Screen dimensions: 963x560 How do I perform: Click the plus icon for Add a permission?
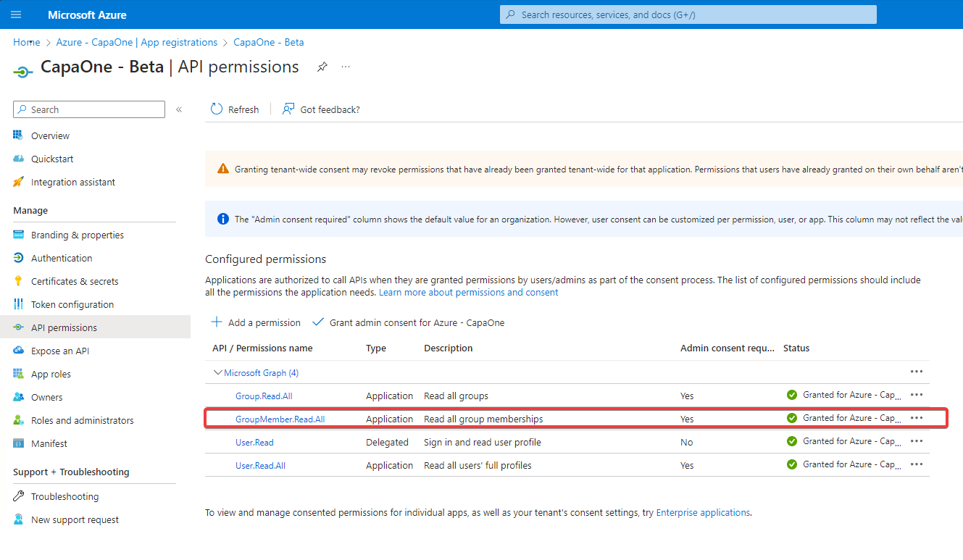point(217,322)
